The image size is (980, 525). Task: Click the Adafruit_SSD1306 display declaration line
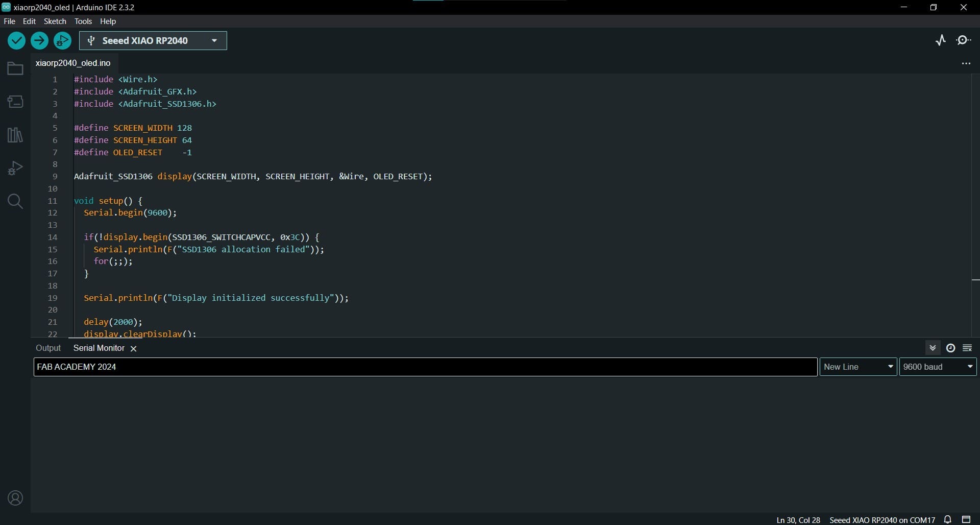point(253,176)
